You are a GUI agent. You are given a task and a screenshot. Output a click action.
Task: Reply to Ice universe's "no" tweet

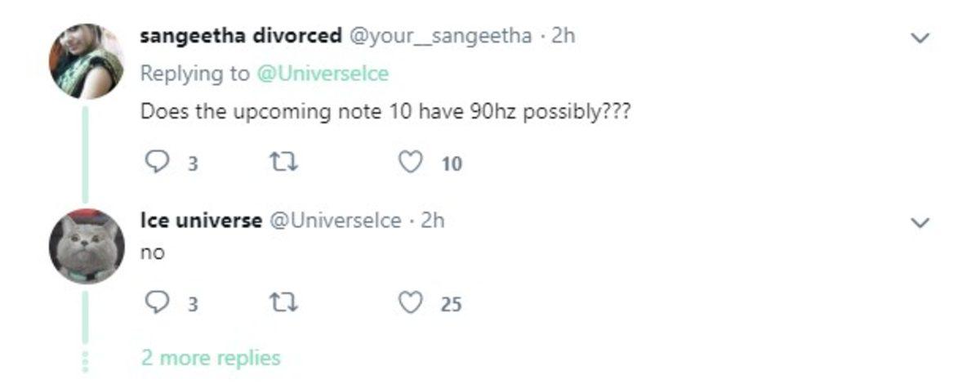(155, 304)
